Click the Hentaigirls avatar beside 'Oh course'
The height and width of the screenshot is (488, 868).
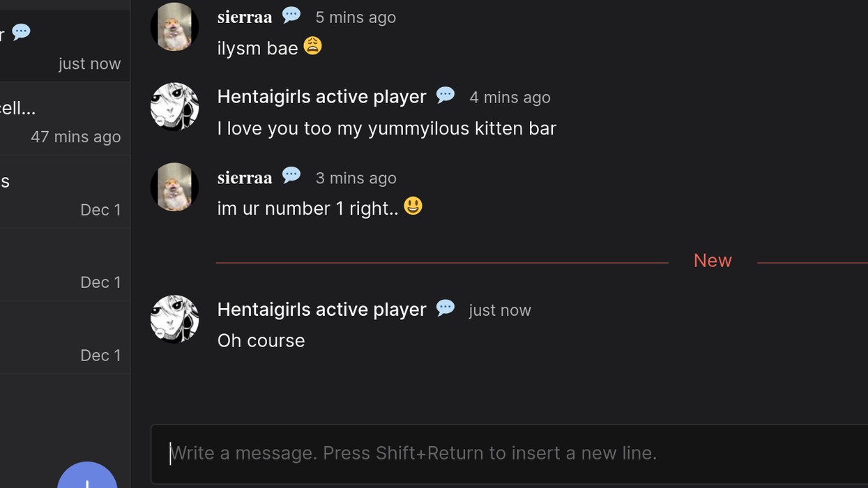[x=174, y=319]
